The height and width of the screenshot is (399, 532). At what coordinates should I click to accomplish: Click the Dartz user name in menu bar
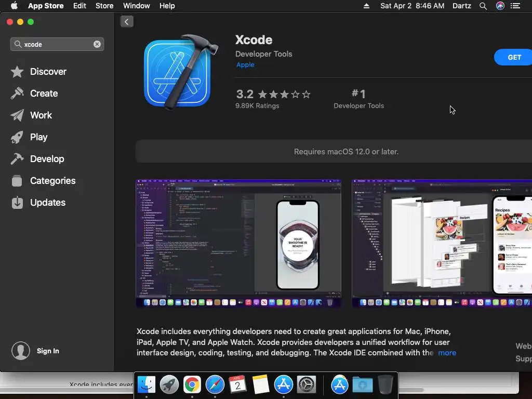coord(462,6)
